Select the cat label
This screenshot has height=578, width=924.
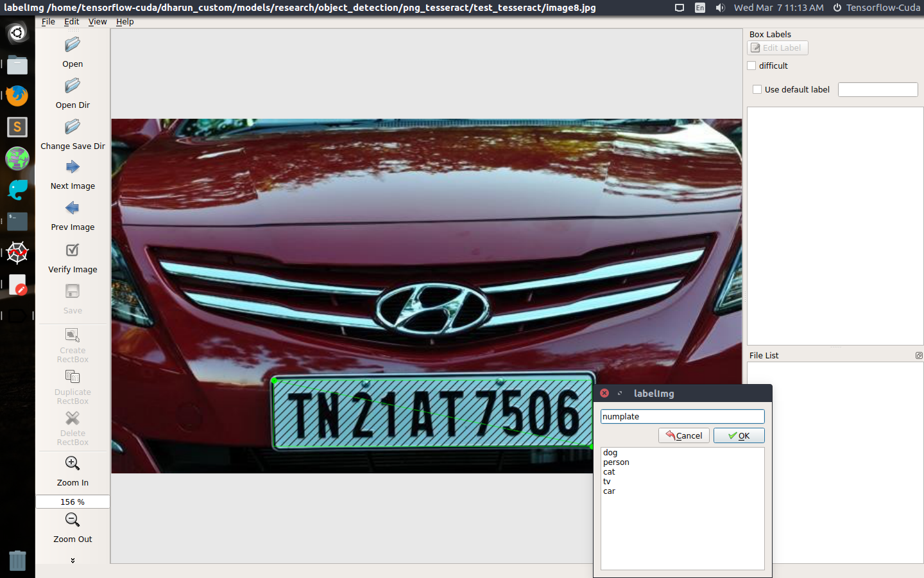[x=609, y=472]
